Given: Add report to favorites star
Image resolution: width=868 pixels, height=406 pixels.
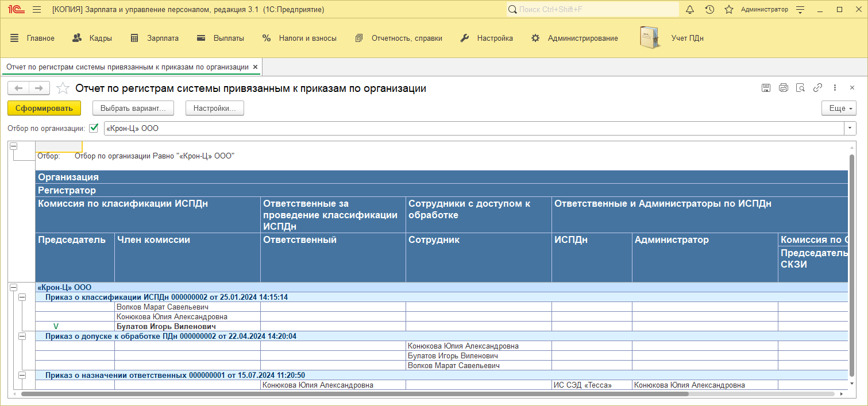Looking at the screenshot, I should coord(63,88).
